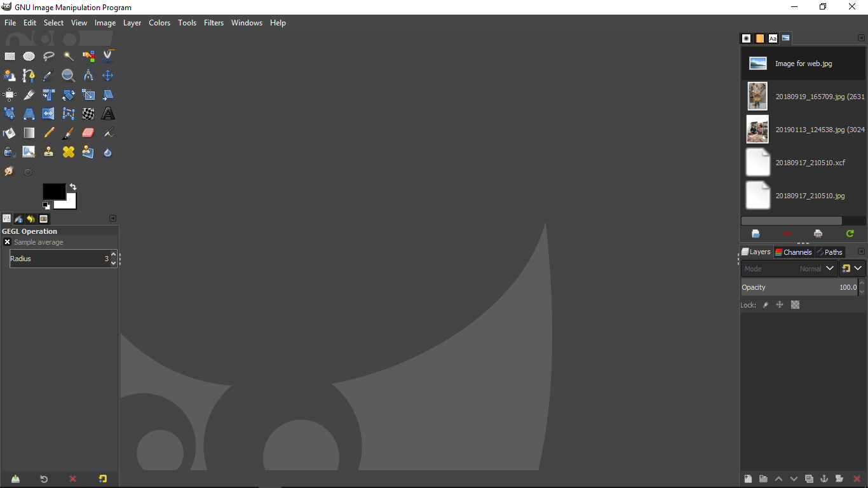Decrease the Radius value with down arrow
The width and height of the screenshot is (868, 488).
click(x=114, y=262)
